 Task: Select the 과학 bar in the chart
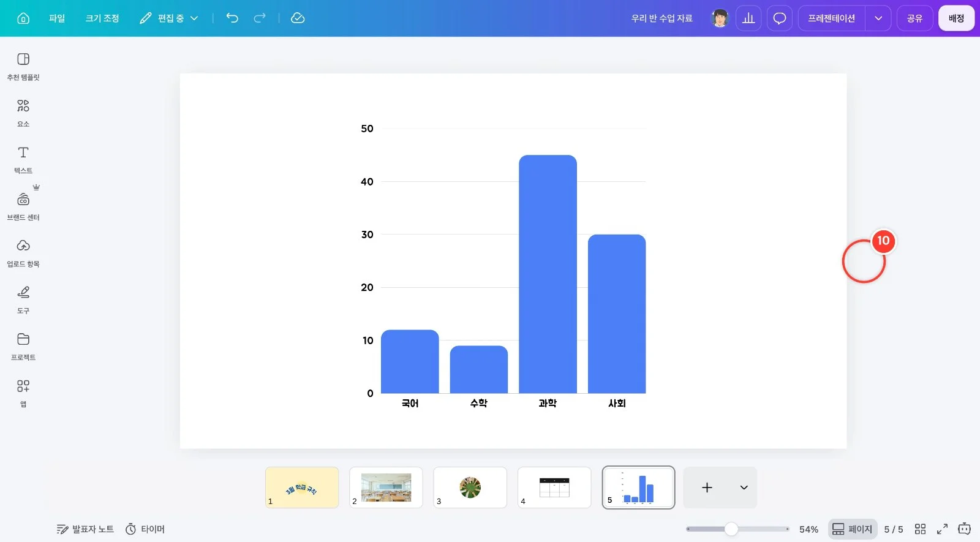pyautogui.click(x=548, y=274)
